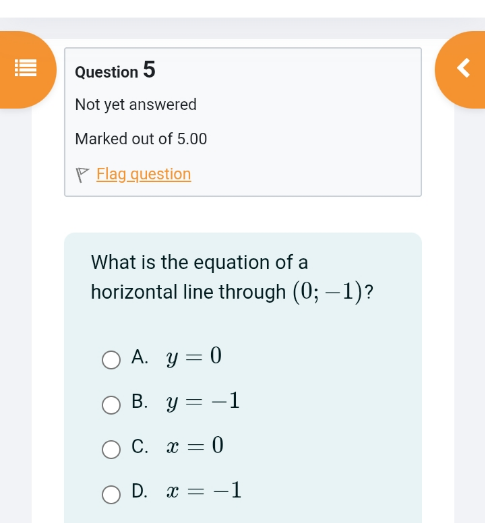Open the Flag question link
The image size is (485, 523).
pos(143,174)
